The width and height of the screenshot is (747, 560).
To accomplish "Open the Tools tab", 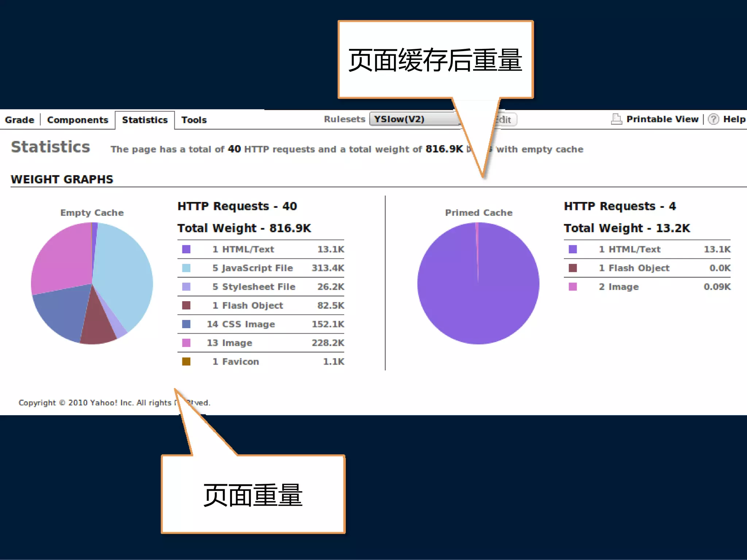I will pyautogui.click(x=194, y=120).
